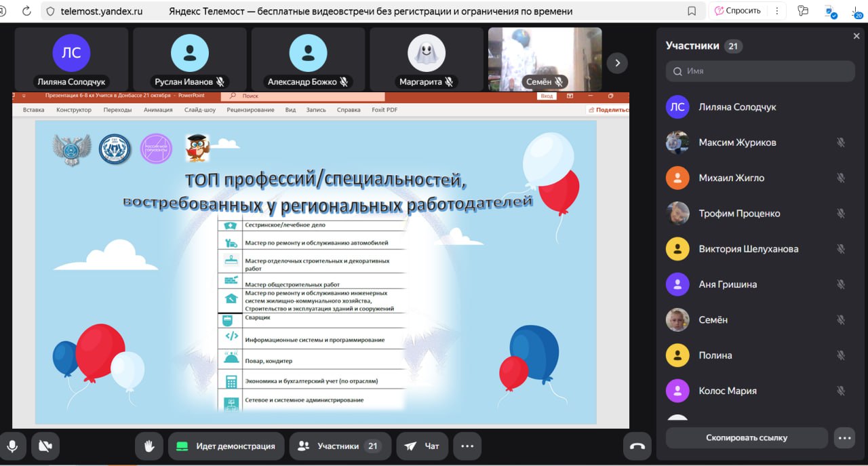Click 'Скопировать ссылку' to copy the meeting link
Viewport: 868px width, 466px height.
click(747, 438)
